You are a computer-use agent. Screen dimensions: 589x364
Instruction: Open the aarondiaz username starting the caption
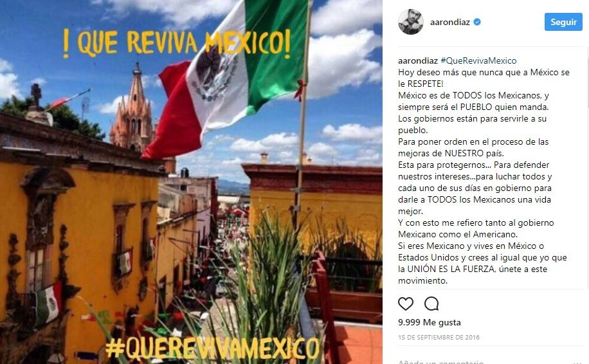click(418, 60)
